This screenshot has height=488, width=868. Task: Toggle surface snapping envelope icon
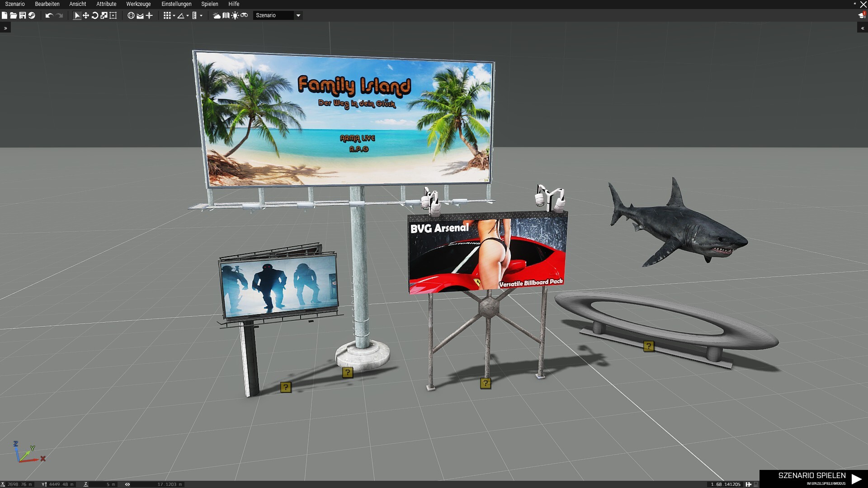[140, 15]
